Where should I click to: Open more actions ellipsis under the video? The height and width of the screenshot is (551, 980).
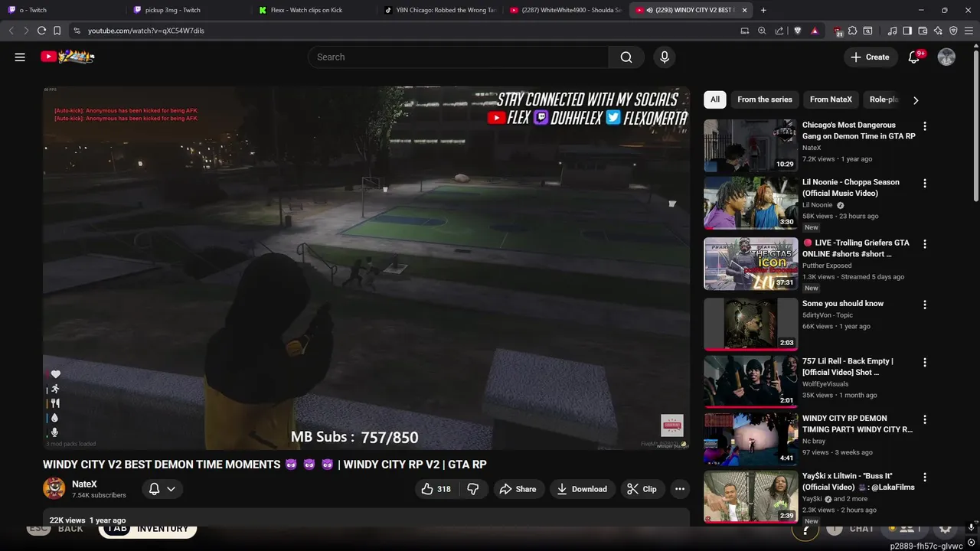679,489
